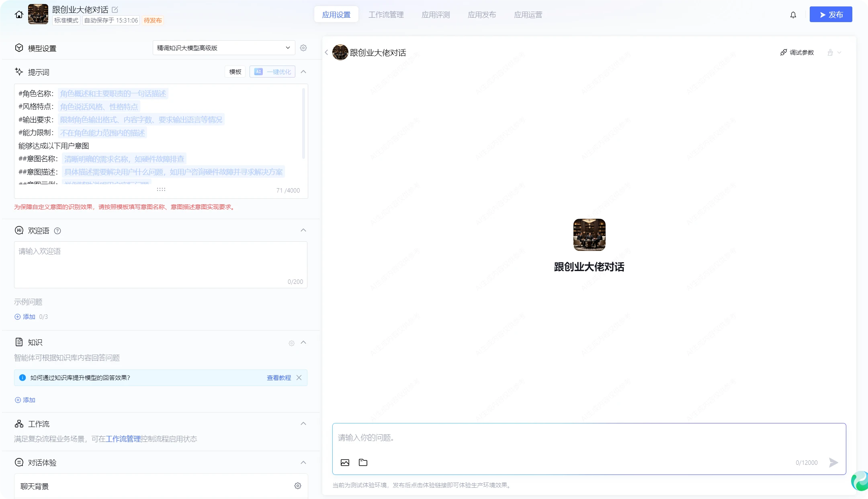Switch to the workflow management tab
Screen dimensions: 868x499
(x=386, y=15)
